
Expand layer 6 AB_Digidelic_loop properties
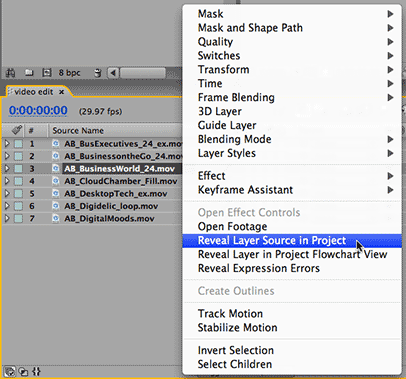tap(7, 206)
